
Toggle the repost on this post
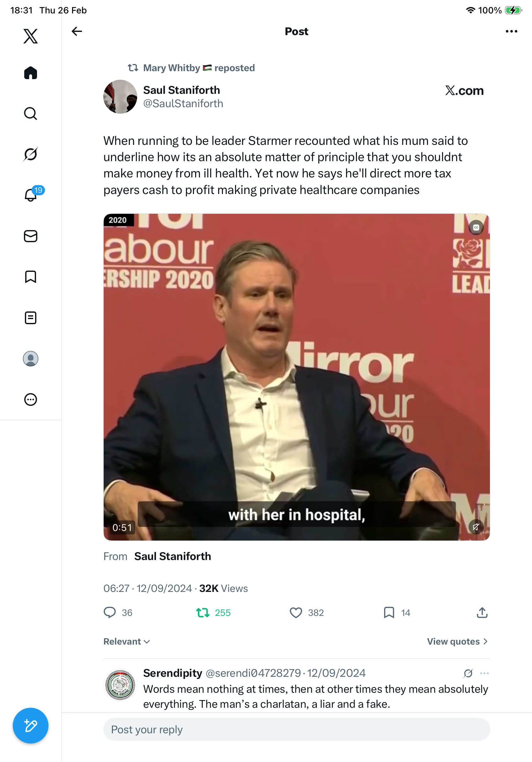point(203,613)
